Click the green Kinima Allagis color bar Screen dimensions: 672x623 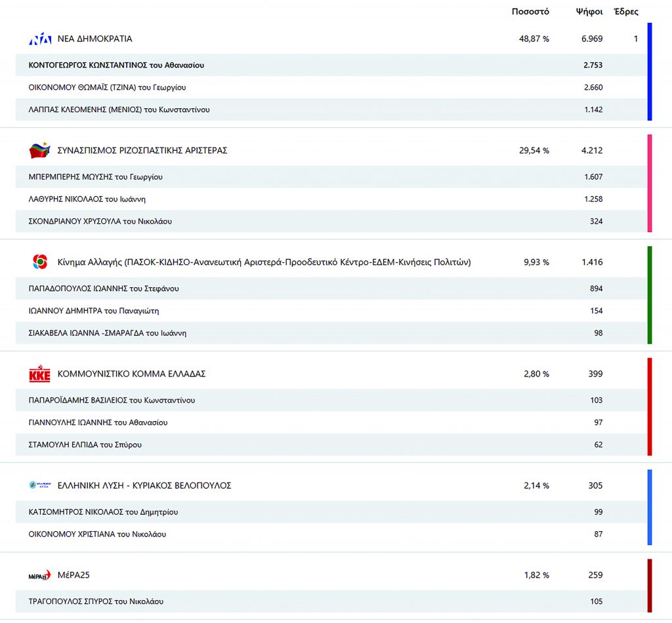[650, 295]
